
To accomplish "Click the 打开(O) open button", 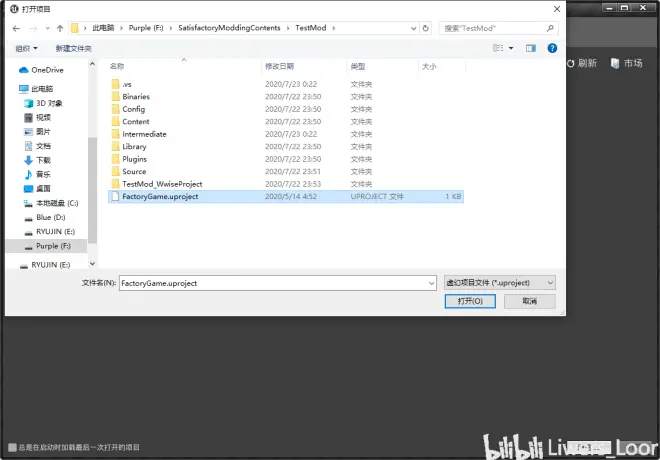I will (470, 301).
